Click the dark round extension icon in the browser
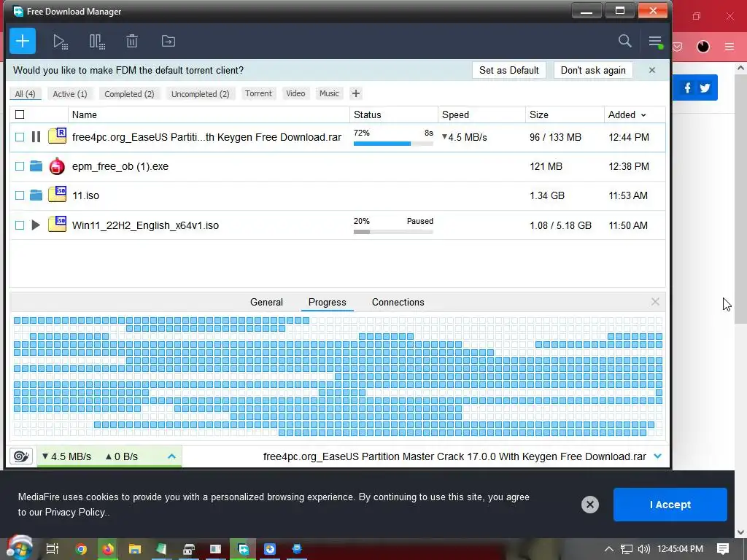Viewport: 747px width, 560px height. click(703, 47)
